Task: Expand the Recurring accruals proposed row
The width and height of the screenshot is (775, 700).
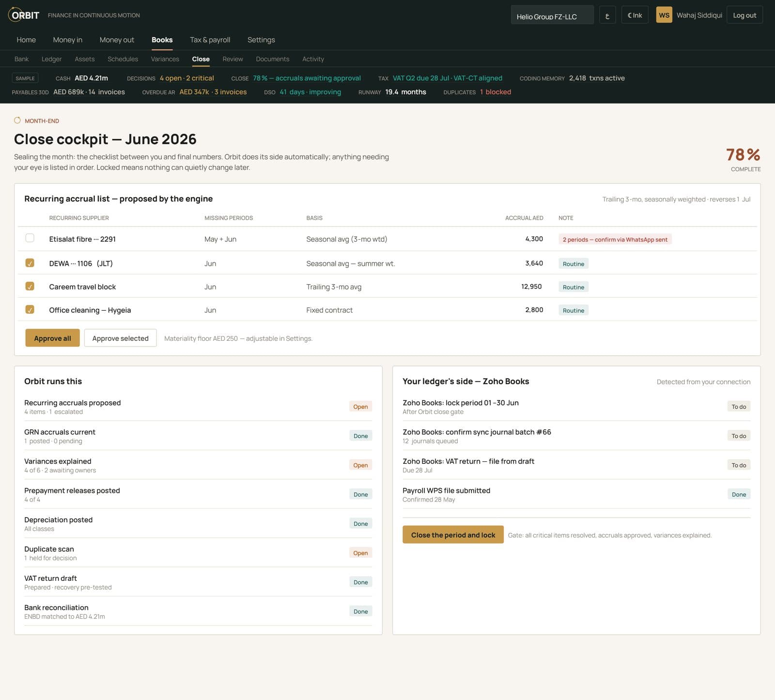Action: pos(198,407)
